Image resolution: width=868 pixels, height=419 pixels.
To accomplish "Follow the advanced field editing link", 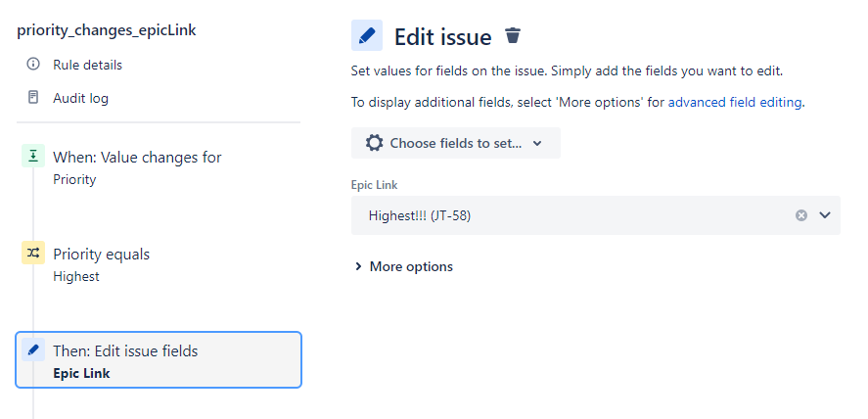I will (735, 103).
